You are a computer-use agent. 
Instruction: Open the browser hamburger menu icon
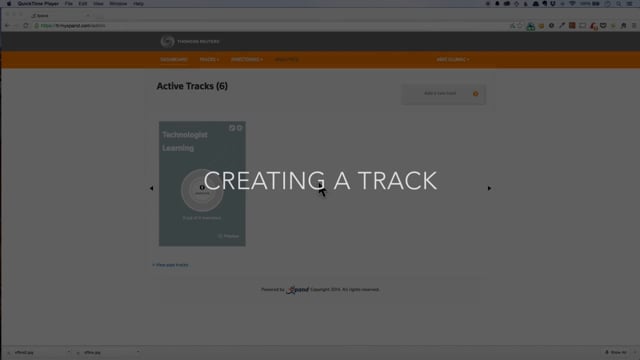[634, 26]
